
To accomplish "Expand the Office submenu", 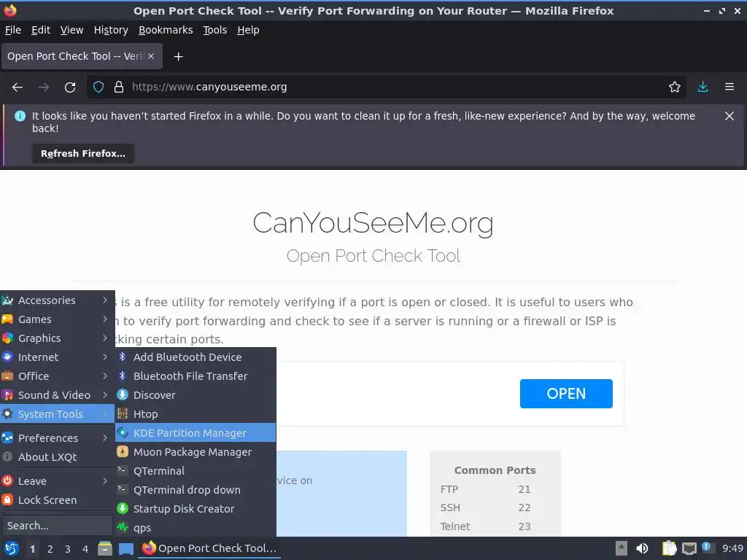I will click(57, 376).
